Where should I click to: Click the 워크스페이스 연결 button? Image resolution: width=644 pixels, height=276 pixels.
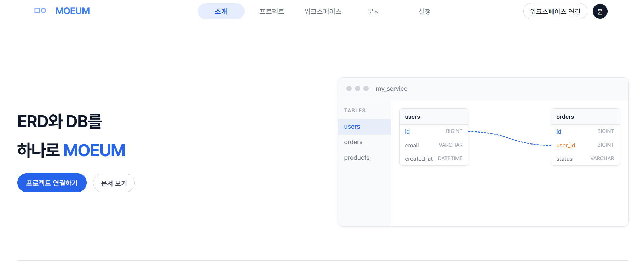click(555, 11)
